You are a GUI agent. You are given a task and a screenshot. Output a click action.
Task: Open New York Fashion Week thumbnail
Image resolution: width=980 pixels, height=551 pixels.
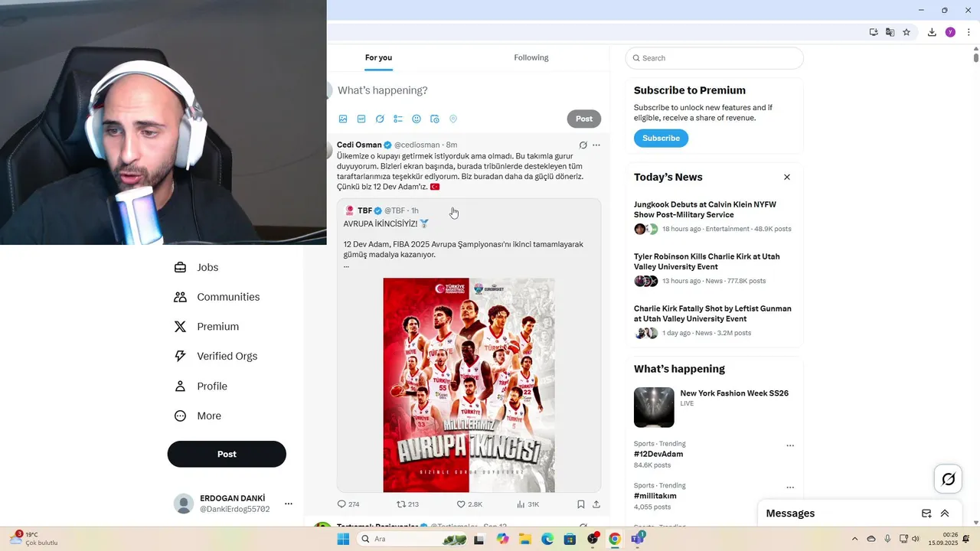click(x=654, y=407)
